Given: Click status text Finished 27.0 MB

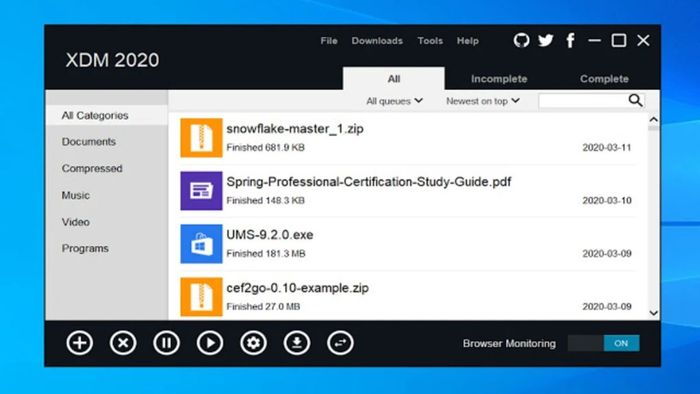Looking at the screenshot, I should pos(263,307).
